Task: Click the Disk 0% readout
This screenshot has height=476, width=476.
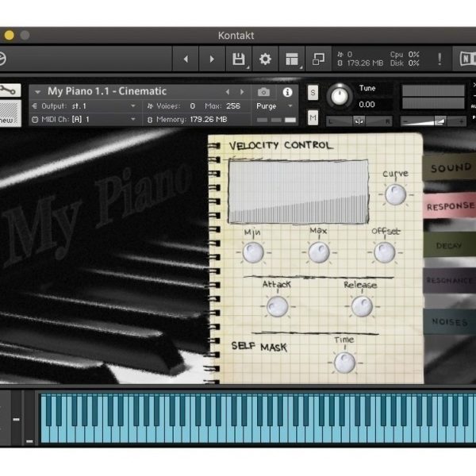Action: [405, 63]
